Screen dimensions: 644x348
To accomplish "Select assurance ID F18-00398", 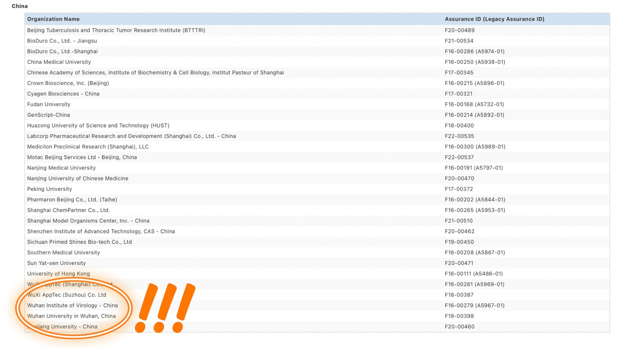I will click(x=459, y=317).
